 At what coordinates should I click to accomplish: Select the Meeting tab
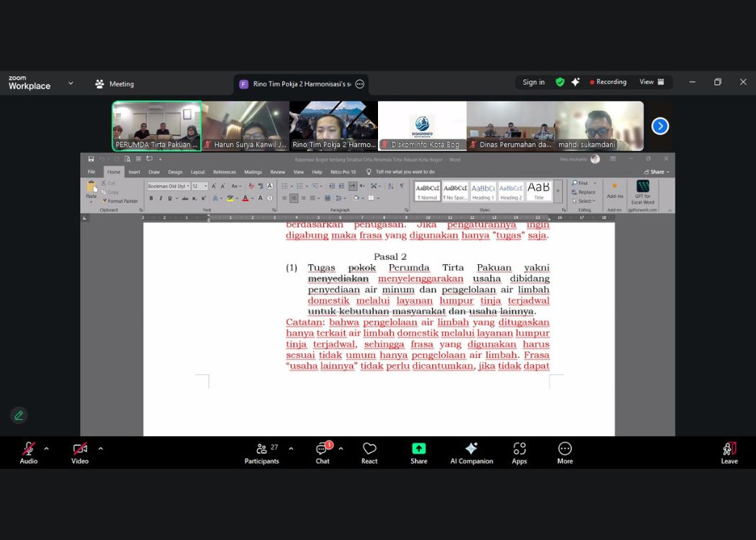click(x=115, y=84)
